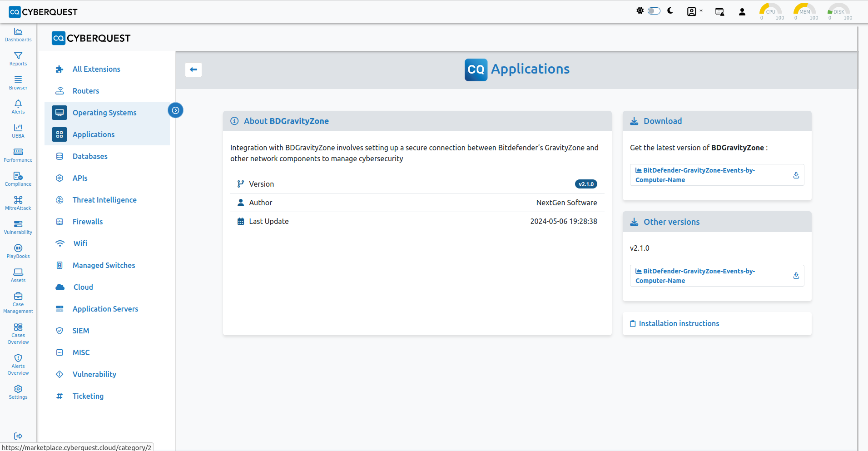
Task: Toggle the light/dark theme switch
Action: point(654,11)
